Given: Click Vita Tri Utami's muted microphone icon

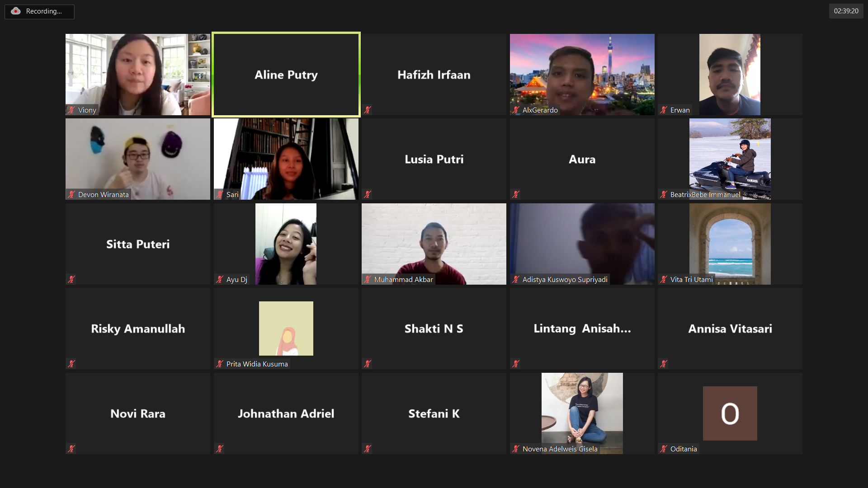Looking at the screenshot, I should click(664, 279).
